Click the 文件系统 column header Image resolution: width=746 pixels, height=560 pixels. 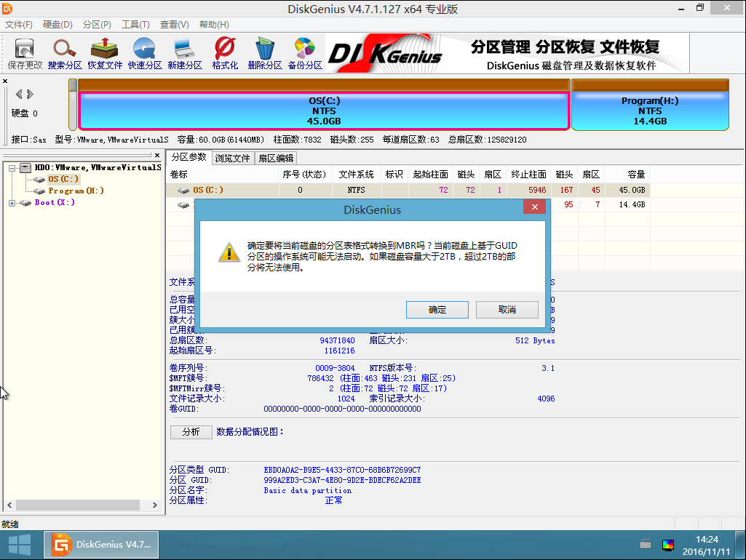click(356, 175)
